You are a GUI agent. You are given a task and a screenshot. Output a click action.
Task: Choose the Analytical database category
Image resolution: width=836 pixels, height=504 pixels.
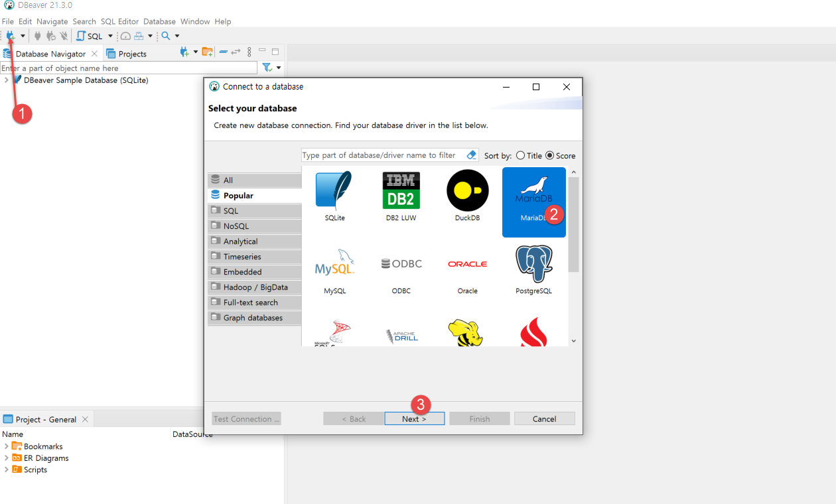coord(255,241)
